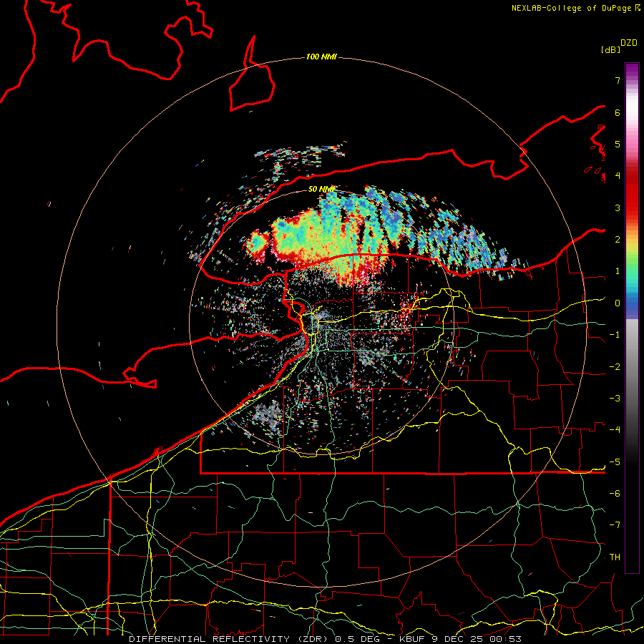Click the 50 NMI range ring label
The height and width of the screenshot is (644, 644).
pos(321,189)
